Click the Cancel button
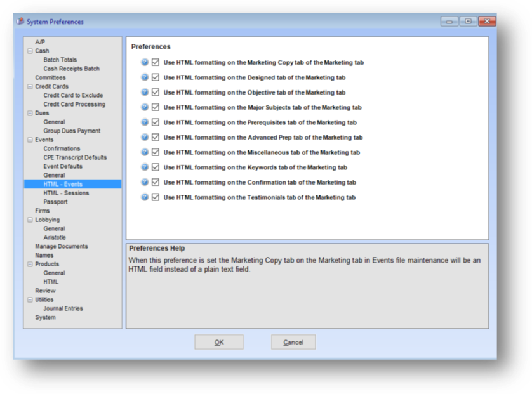The height and width of the screenshot is (394, 532). click(x=293, y=342)
